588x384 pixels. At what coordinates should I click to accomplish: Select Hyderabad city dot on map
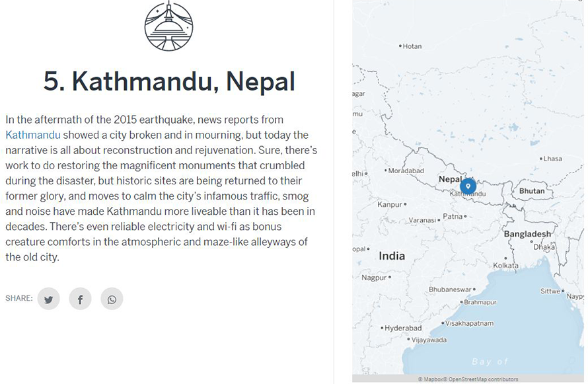[x=382, y=328]
